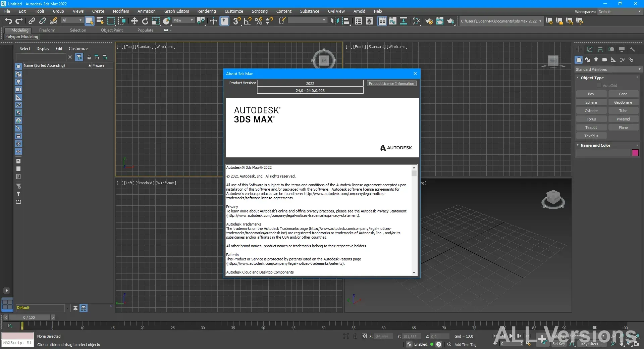Open the Schematic View icon

pos(403,21)
